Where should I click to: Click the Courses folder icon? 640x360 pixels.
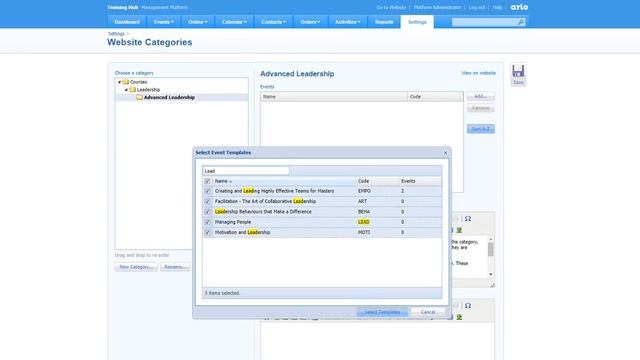(126, 82)
